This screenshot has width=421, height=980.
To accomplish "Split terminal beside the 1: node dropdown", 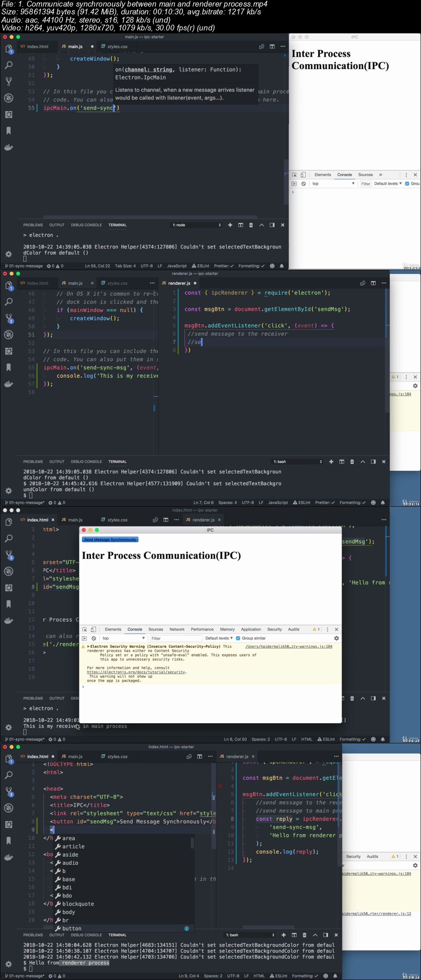I will point(241,225).
